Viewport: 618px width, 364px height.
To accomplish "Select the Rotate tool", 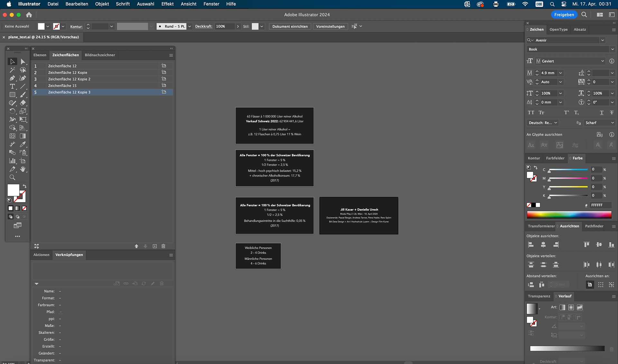I will pyautogui.click(x=12, y=111).
